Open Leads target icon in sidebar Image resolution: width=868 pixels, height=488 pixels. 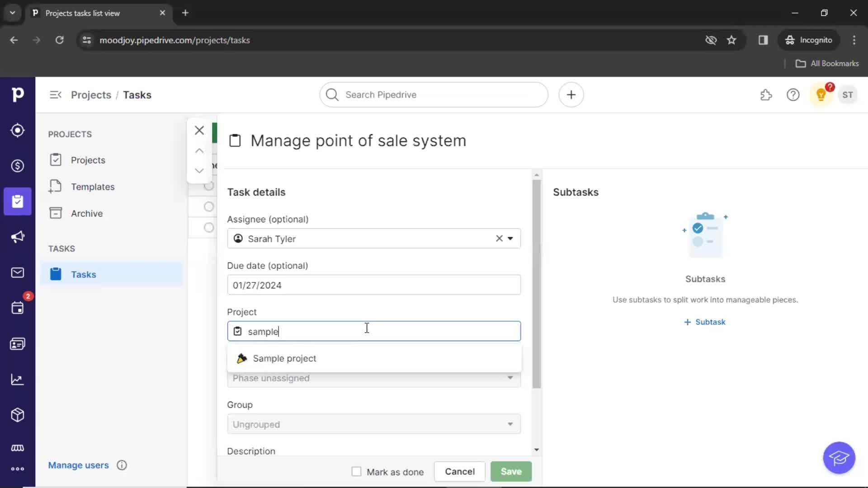click(18, 130)
